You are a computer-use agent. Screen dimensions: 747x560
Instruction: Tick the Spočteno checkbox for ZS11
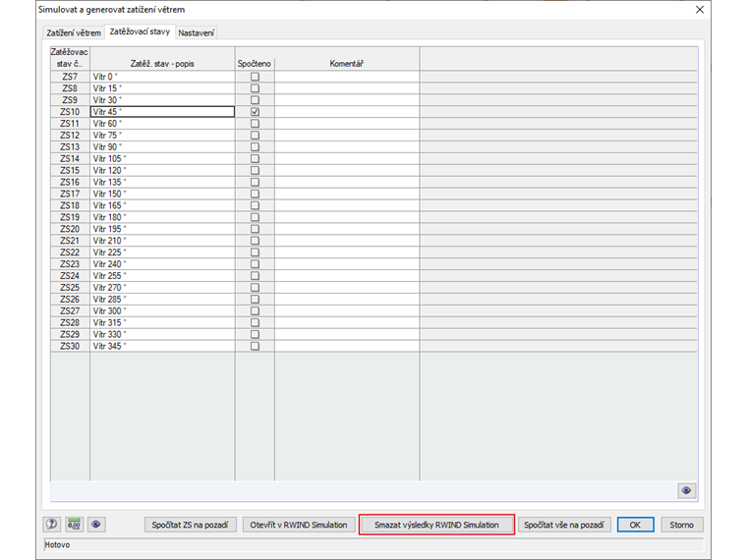[255, 124]
